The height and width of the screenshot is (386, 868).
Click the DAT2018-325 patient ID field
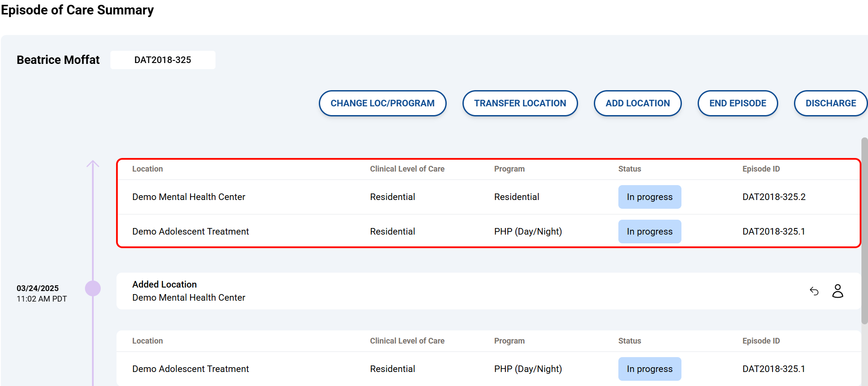[x=162, y=60]
